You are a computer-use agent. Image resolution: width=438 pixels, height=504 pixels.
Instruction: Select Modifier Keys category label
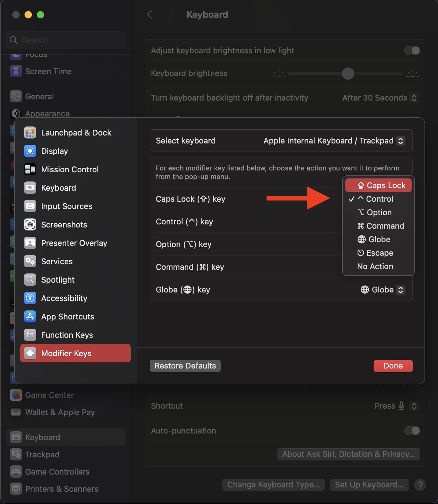point(66,353)
